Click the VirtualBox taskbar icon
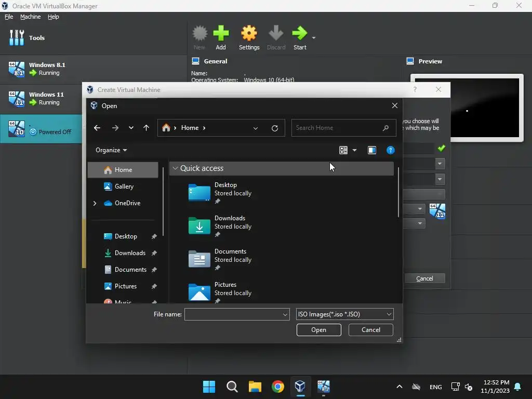This screenshot has width=532, height=399. [x=300, y=387]
